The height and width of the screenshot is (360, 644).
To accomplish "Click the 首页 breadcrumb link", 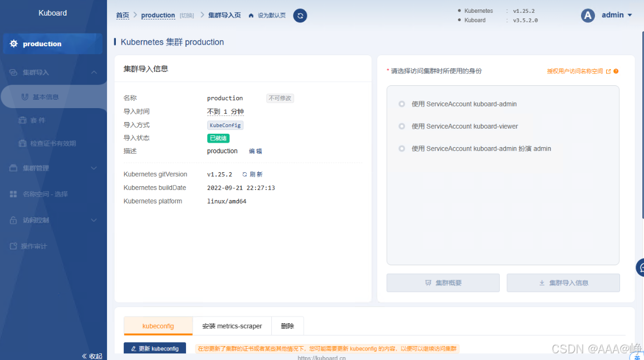I will coord(123,15).
